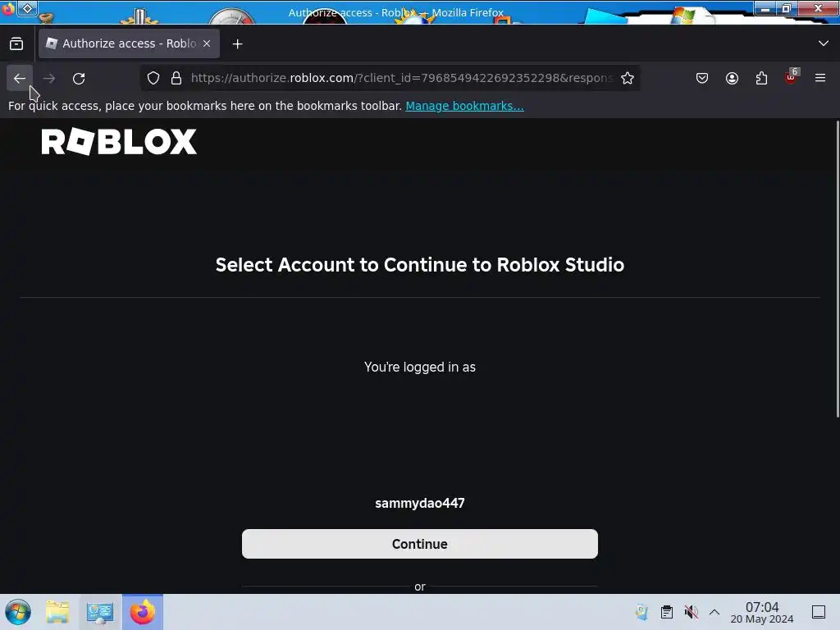840x630 pixels.
Task: Open the Firefox account icon
Action: click(732, 78)
